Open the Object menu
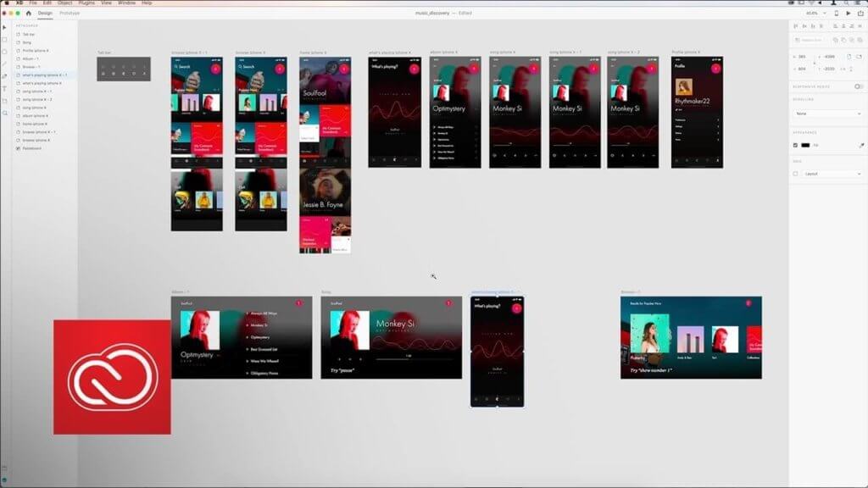Image resolution: width=868 pixels, height=488 pixels. 64,3
